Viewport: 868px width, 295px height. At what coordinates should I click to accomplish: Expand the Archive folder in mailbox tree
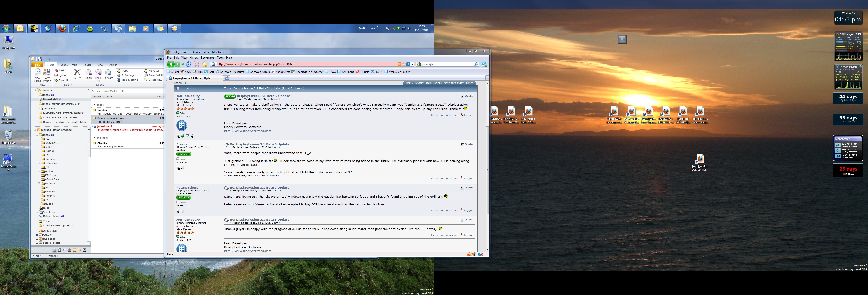(39, 171)
